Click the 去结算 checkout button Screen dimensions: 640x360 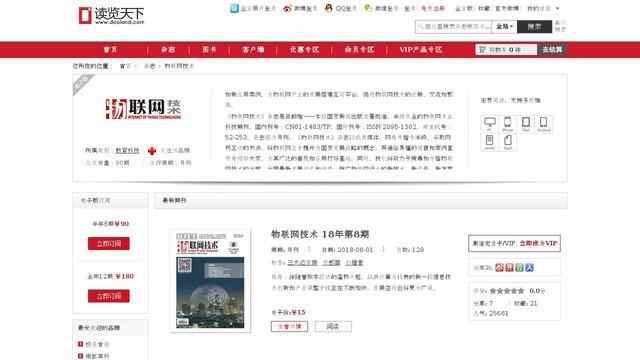click(552, 49)
